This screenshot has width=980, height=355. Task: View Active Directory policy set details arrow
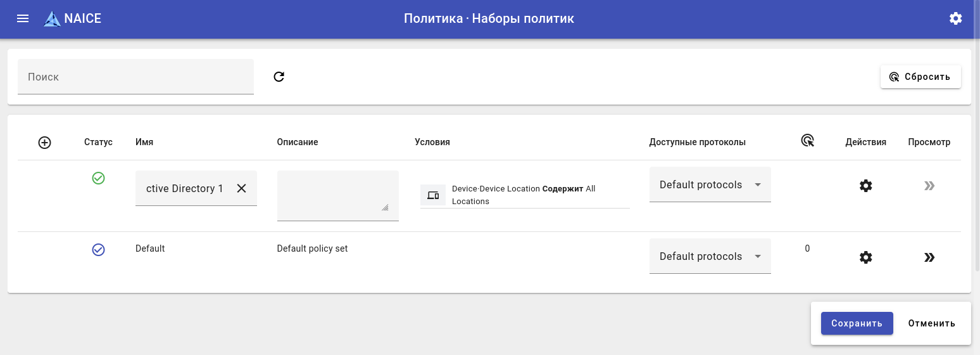point(929,186)
